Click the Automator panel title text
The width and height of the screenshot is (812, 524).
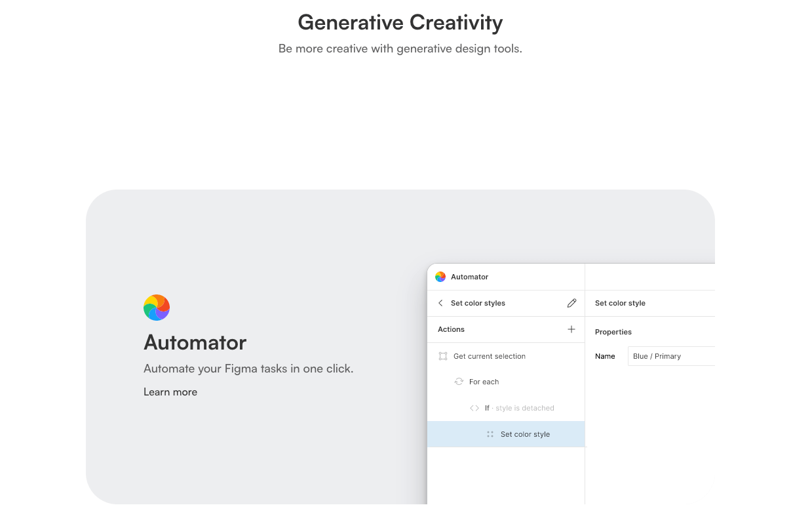(469, 277)
